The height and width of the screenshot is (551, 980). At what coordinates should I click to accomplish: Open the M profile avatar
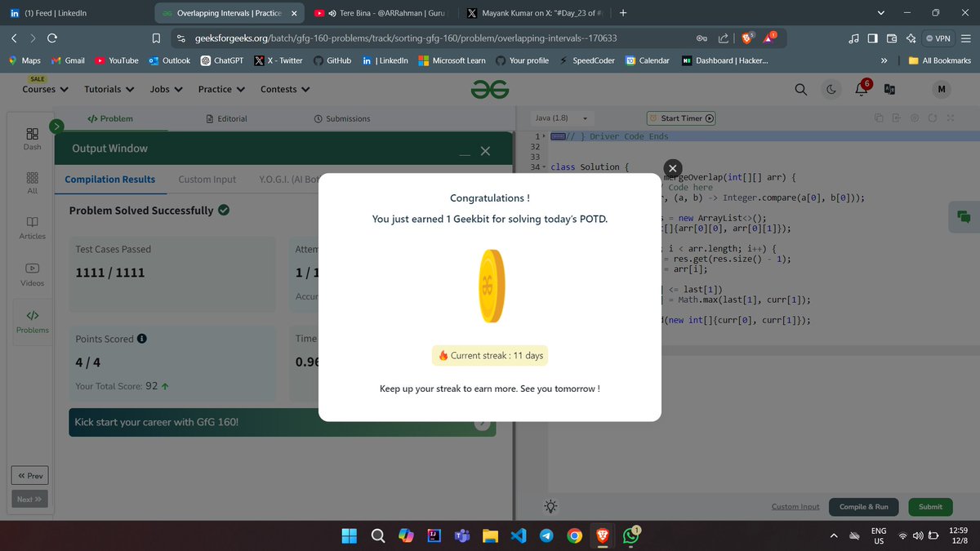pos(941,89)
